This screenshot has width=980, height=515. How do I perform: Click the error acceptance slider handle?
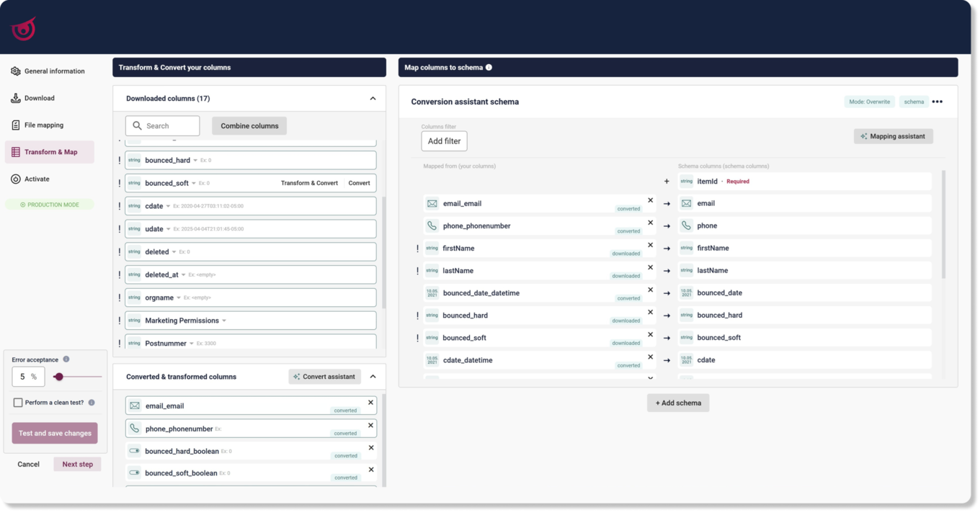pos(59,377)
